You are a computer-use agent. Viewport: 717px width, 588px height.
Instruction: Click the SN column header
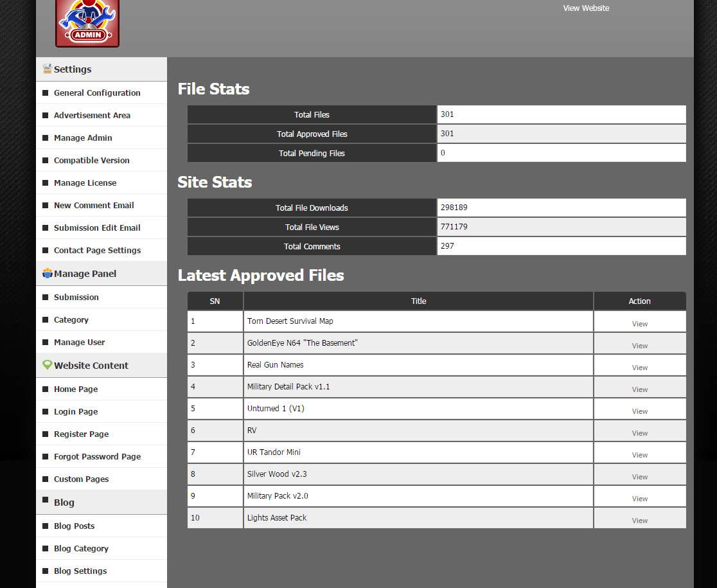(x=215, y=301)
